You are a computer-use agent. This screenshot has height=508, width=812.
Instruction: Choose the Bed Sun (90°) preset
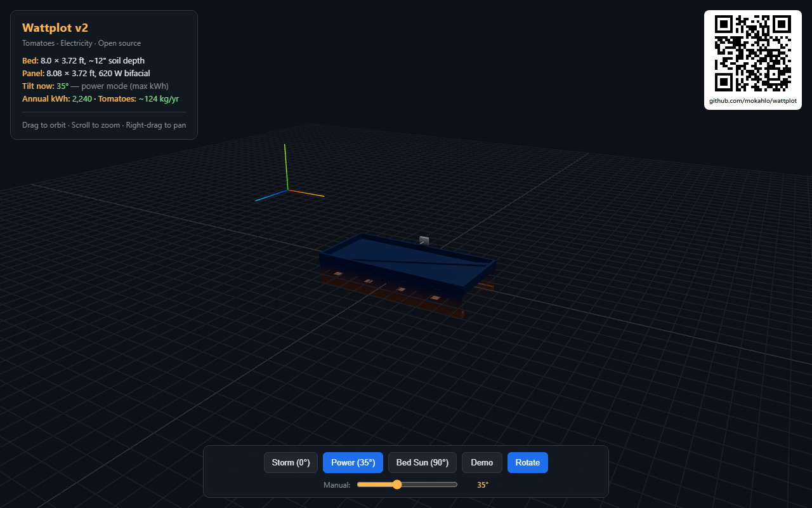tap(422, 462)
